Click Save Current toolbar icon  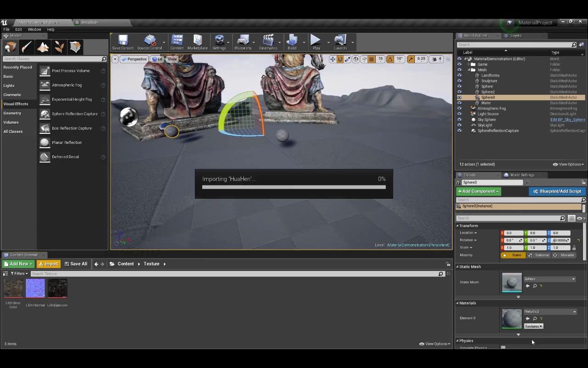click(x=123, y=42)
